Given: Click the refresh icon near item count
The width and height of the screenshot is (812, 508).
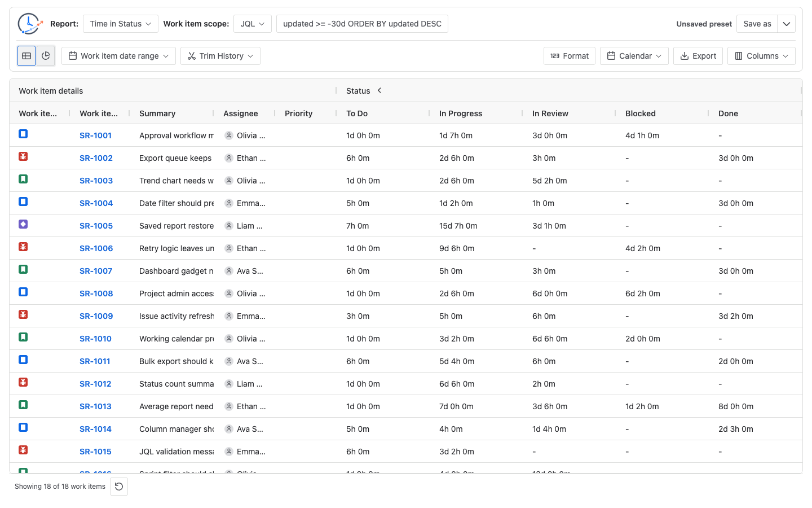Looking at the screenshot, I should [119, 487].
